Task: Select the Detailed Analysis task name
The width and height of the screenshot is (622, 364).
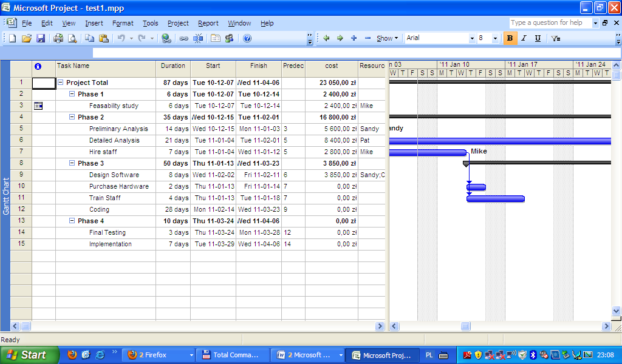Action: click(114, 140)
